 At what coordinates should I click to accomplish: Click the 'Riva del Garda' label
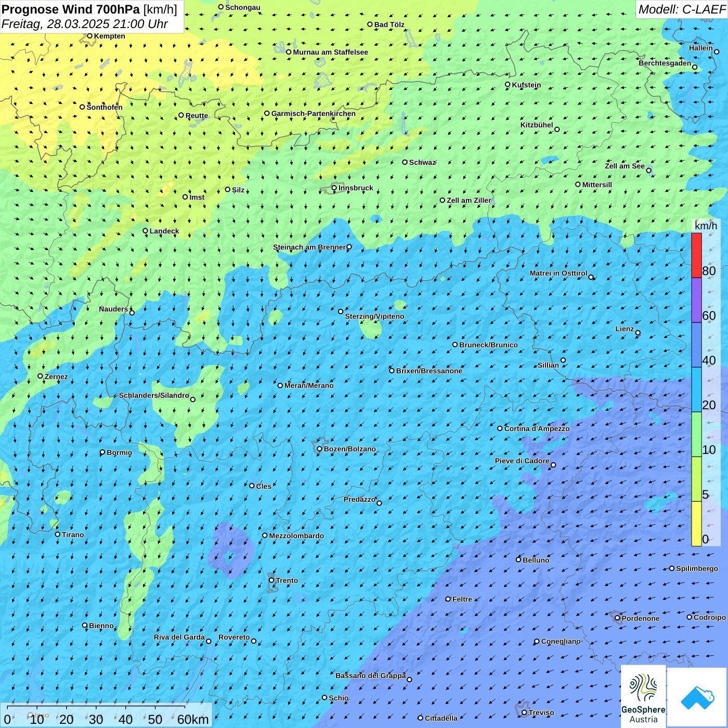point(179,637)
